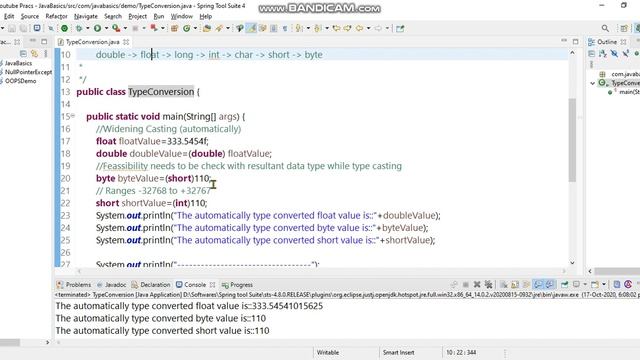Collapse the TypeConversion node in Outline

(x=593, y=83)
